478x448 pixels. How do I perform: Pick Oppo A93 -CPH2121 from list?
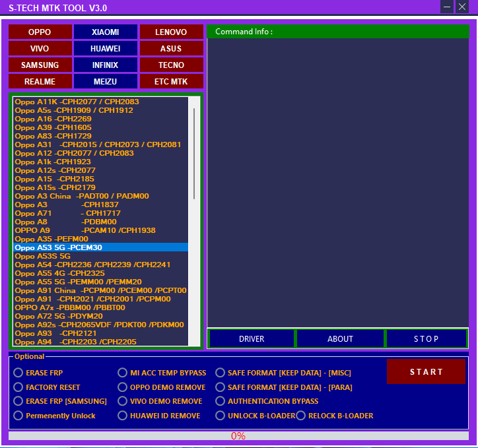click(100, 333)
